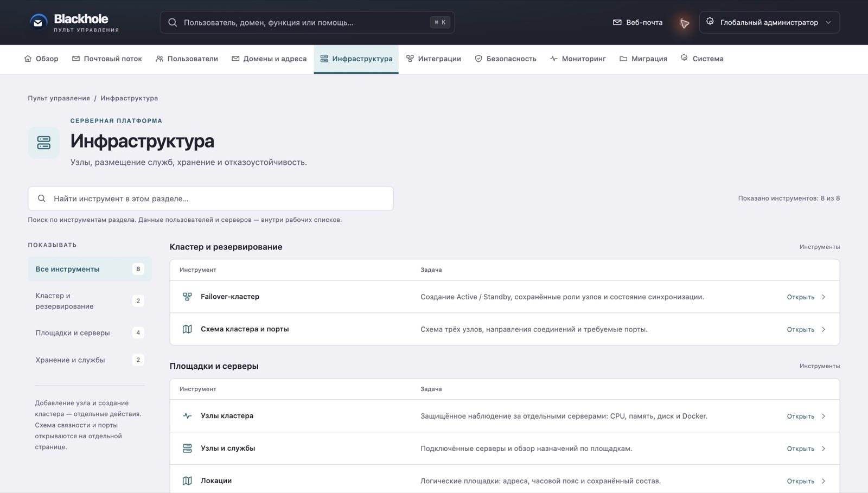Click the Failover-кластер row icon
Image resolution: width=868 pixels, height=493 pixels.
187,297
